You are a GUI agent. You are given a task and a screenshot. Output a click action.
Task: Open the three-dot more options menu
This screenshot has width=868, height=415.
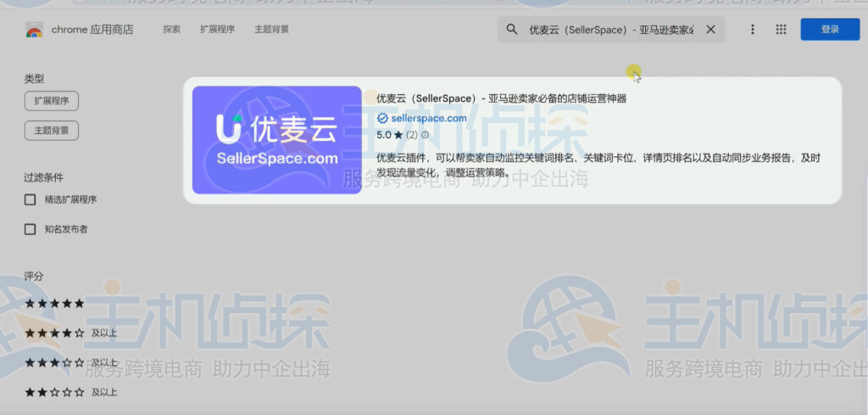(x=753, y=30)
